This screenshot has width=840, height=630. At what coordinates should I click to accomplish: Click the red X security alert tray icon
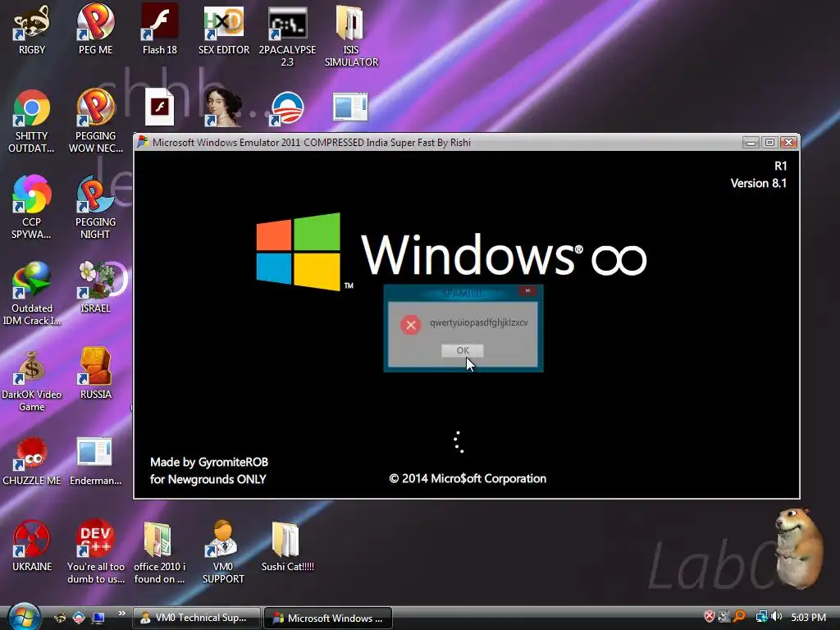click(x=710, y=617)
